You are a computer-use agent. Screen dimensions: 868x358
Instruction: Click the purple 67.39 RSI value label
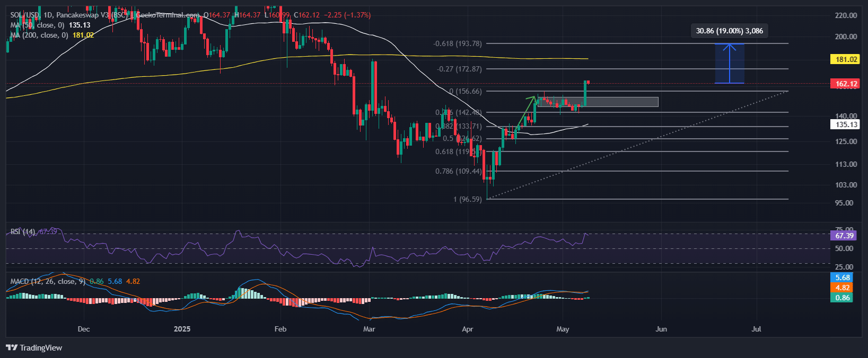coord(843,236)
